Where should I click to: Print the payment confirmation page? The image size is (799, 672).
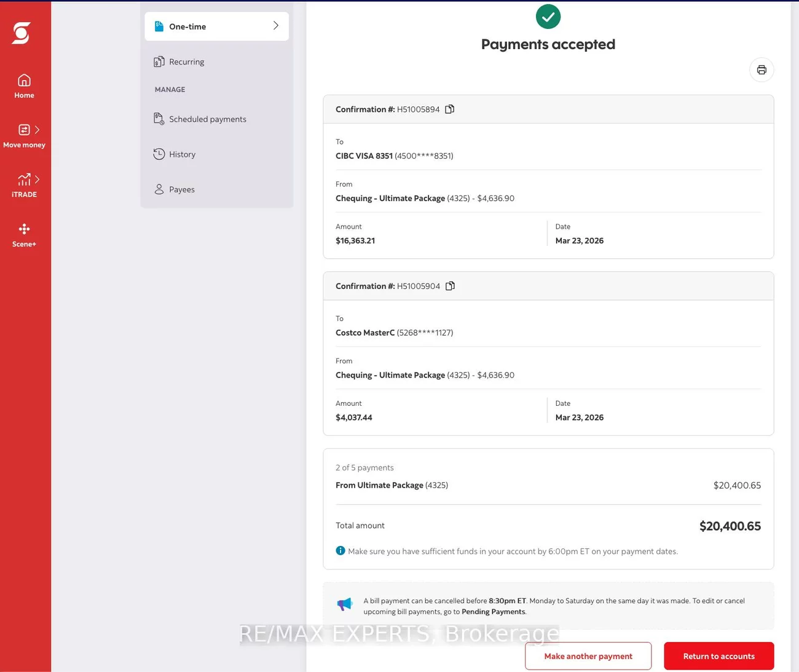point(762,69)
